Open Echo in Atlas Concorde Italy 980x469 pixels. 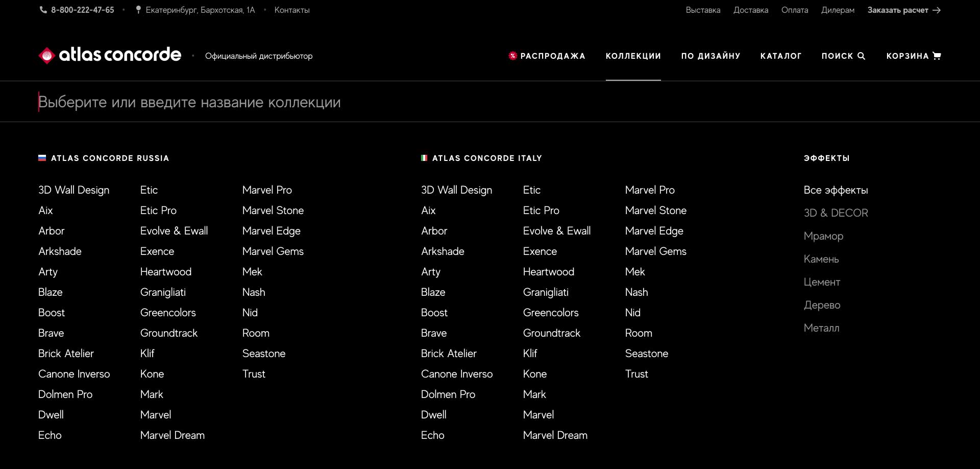[432, 435]
